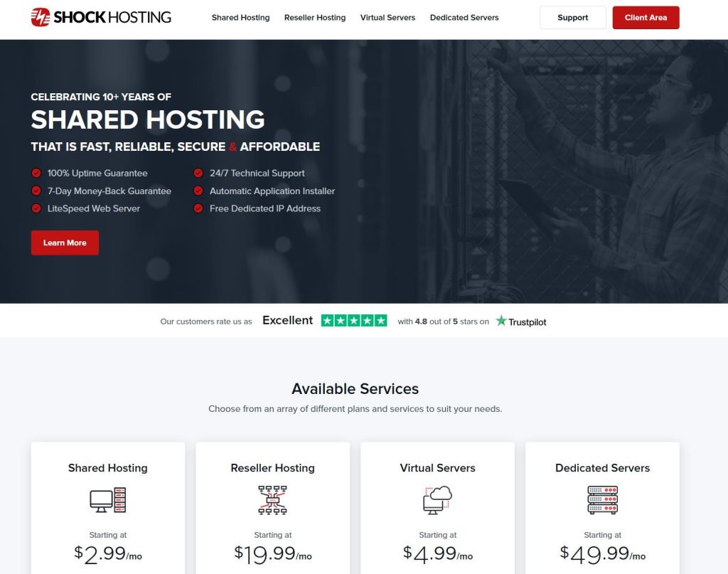Click '7-Day Money-Back Guarantee' text
This screenshot has width=728, height=574.
click(x=109, y=191)
